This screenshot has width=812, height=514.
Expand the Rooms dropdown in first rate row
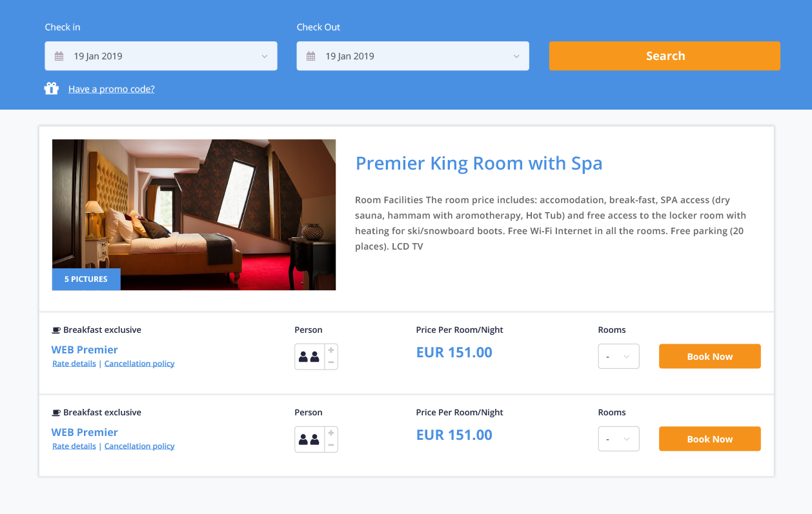[618, 357]
